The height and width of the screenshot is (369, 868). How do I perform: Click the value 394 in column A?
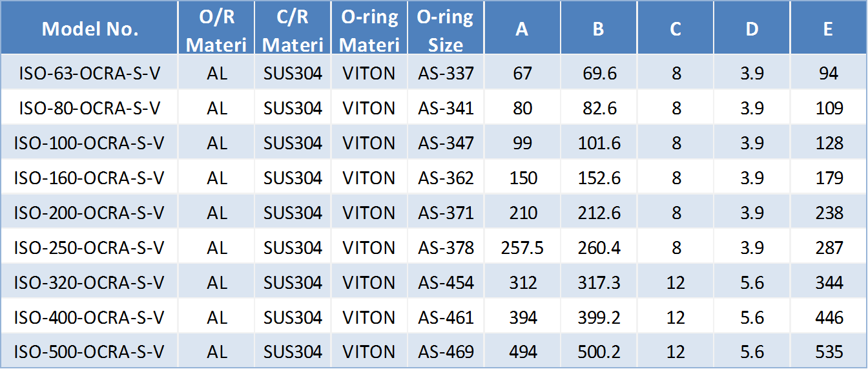(x=522, y=317)
